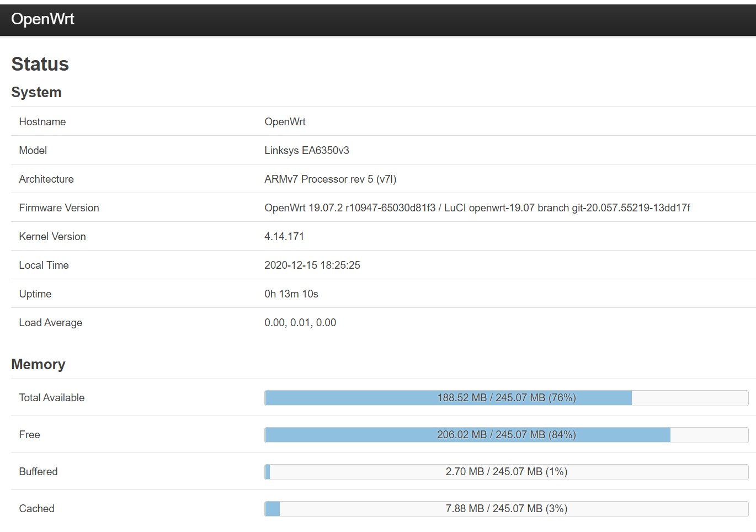
Task: Click the Cached memory progress bar
Action: (x=507, y=509)
